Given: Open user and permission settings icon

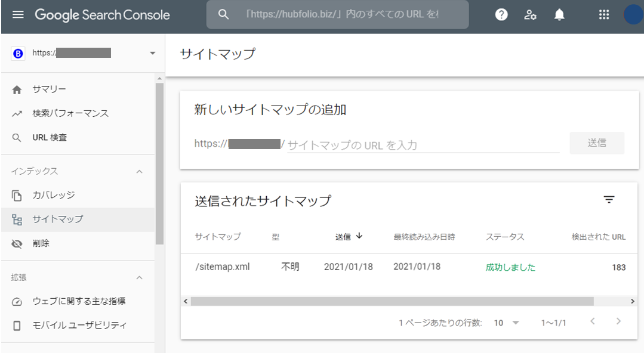Looking at the screenshot, I should [x=530, y=15].
